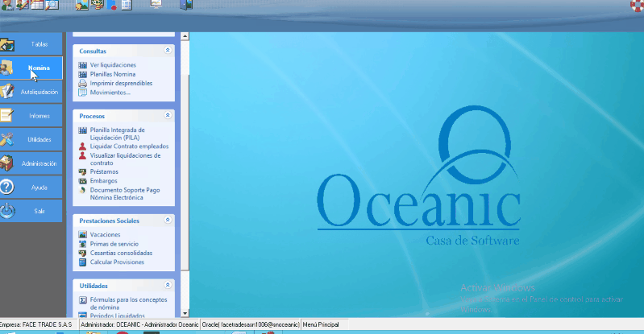Collapse the Consultas panel

(x=168, y=50)
